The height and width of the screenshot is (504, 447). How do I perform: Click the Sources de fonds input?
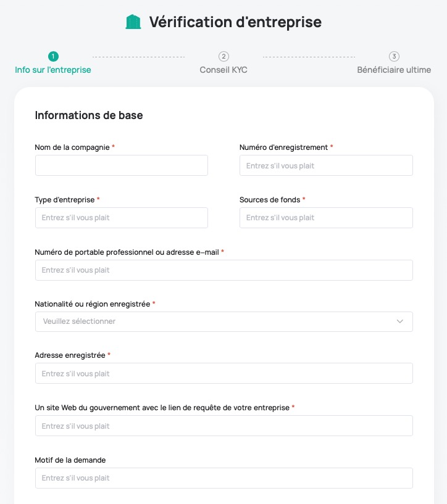(x=326, y=218)
